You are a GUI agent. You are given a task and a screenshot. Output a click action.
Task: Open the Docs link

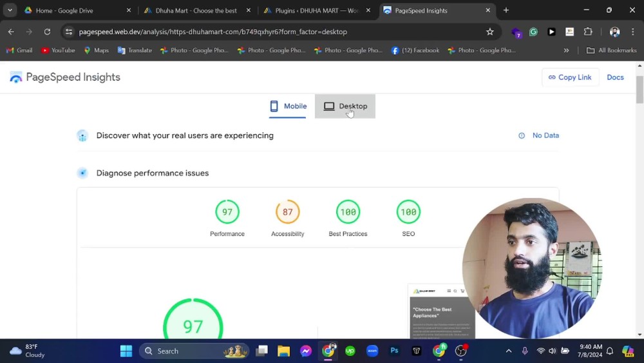coord(615,77)
